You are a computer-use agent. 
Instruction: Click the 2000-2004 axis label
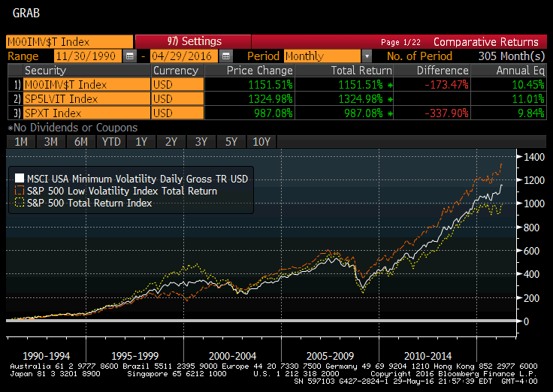[232, 356]
